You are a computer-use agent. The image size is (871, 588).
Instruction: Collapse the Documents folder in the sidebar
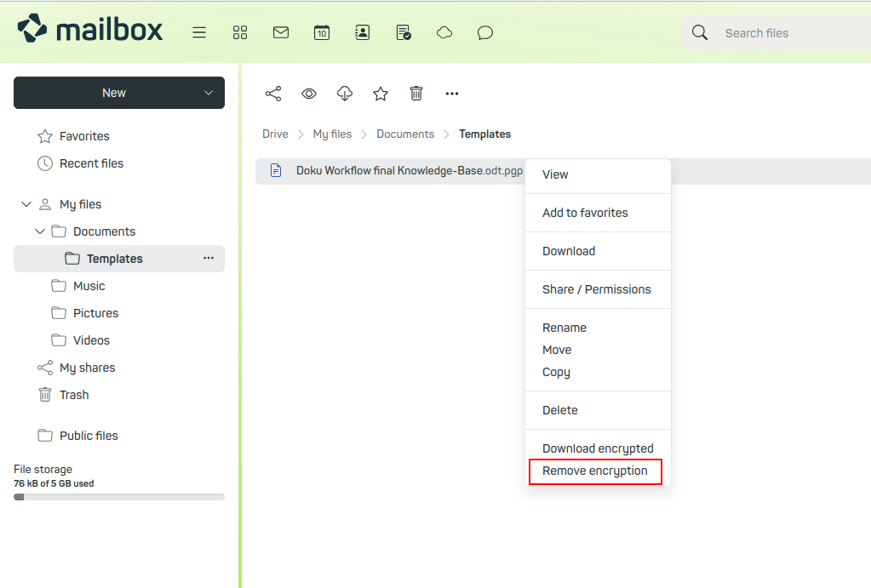[x=39, y=231]
